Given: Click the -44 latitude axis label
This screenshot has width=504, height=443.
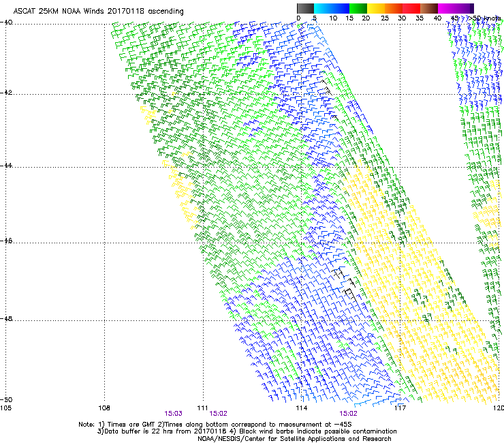Looking at the screenshot, I should click(x=6, y=166).
